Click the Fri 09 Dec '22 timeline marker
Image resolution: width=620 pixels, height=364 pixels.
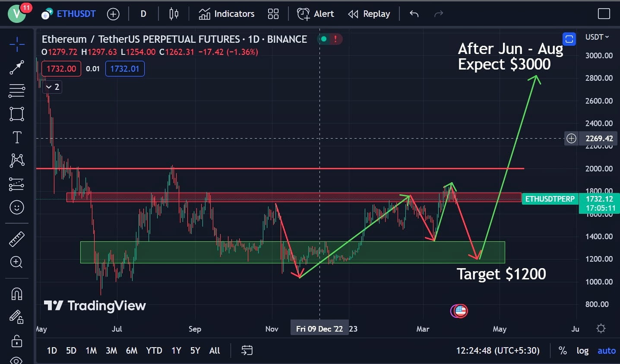[319, 329]
